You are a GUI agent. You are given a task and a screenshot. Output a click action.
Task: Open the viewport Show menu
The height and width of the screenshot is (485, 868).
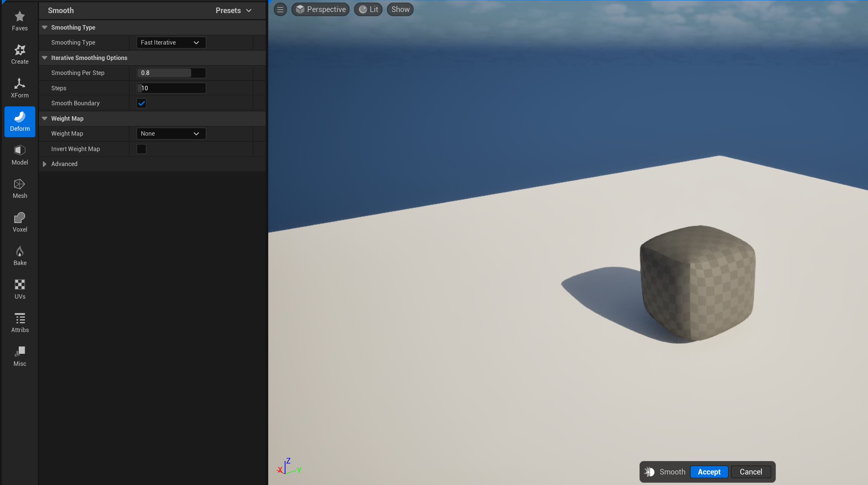point(400,9)
